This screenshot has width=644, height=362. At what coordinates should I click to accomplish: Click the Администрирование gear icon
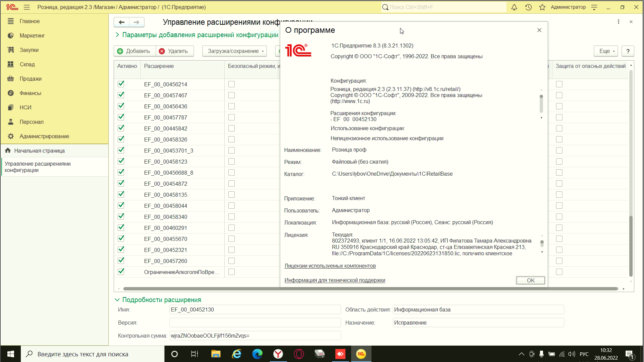11,136
